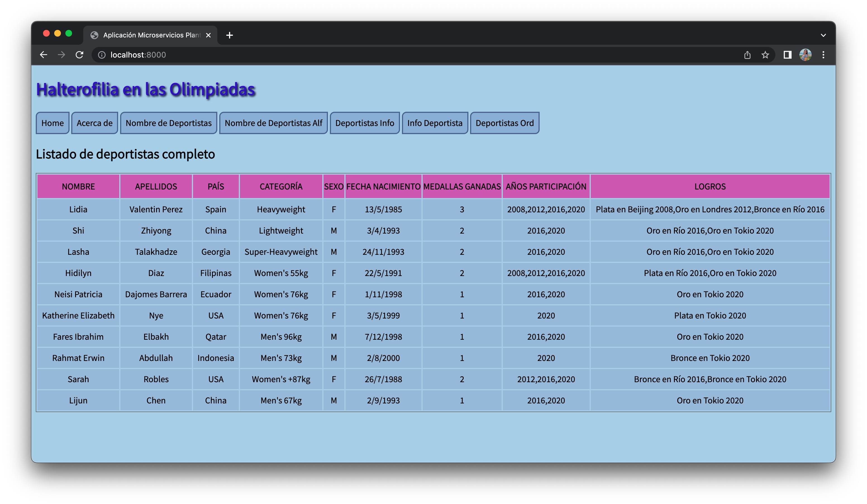Close the Aplicación Microservicios tab

pyautogui.click(x=208, y=35)
